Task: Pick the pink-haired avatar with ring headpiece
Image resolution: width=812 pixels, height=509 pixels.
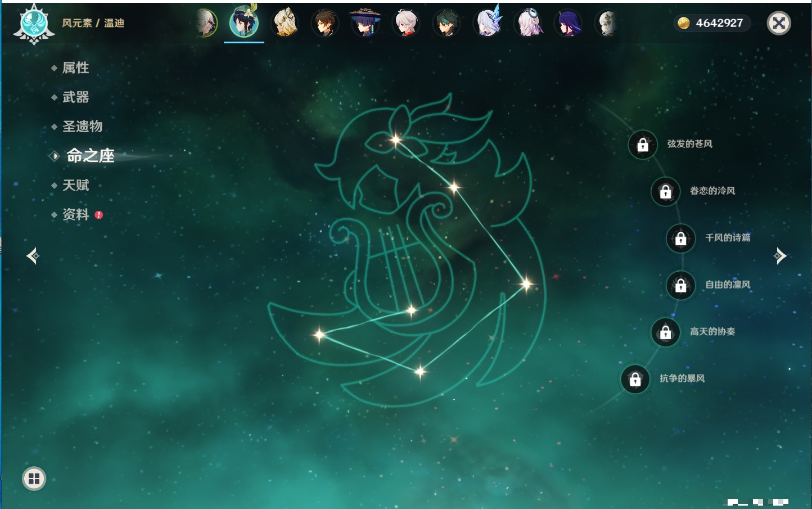Action: [528, 23]
